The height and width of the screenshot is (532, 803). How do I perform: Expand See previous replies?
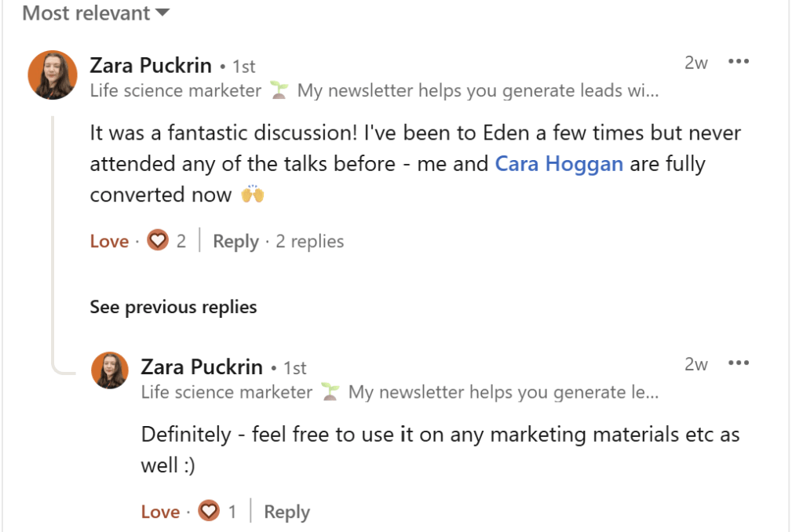[173, 306]
